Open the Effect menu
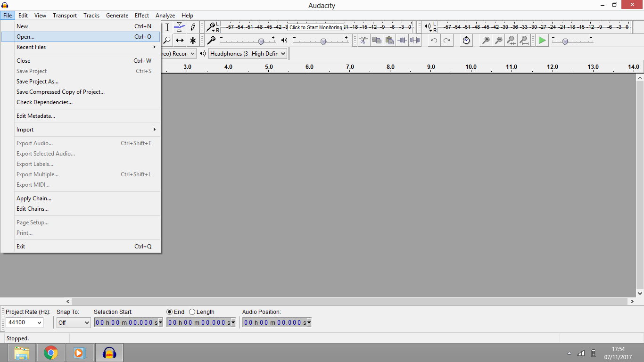The height and width of the screenshot is (362, 644). [142, 16]
